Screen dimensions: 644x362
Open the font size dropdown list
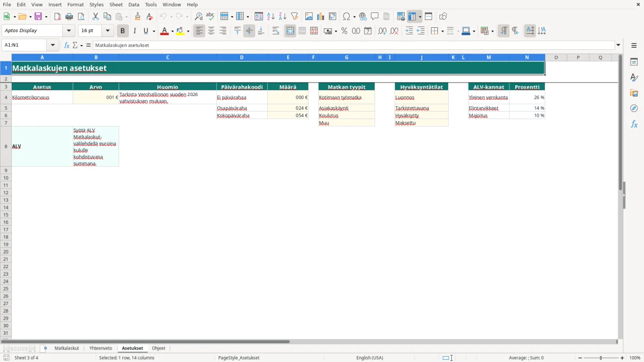click(107, 31)
